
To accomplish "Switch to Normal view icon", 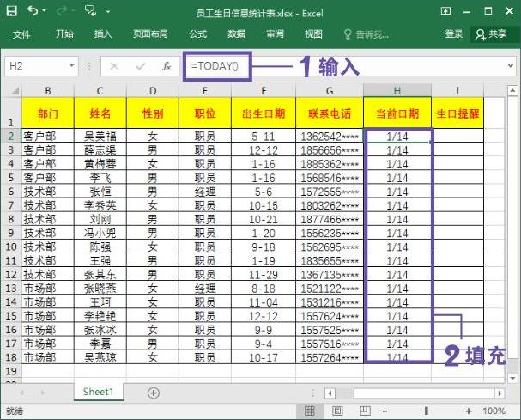I will click(310, 411).
